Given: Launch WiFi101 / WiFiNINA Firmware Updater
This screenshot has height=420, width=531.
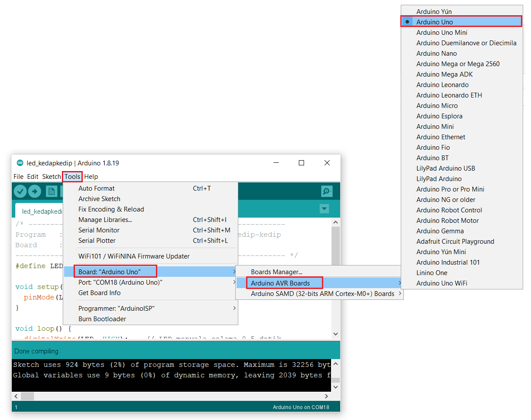Looking at the screenshot, I should (151, 256).
